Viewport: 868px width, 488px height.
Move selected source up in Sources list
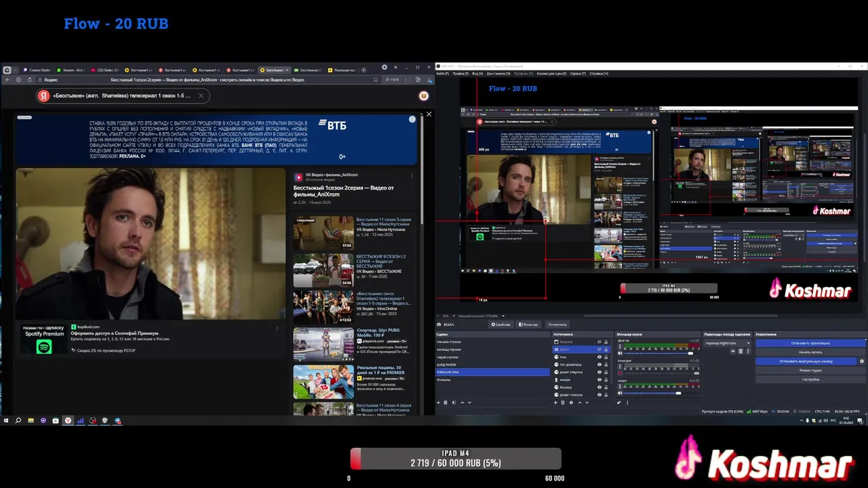pyautogui.click(x=580, y=402)
